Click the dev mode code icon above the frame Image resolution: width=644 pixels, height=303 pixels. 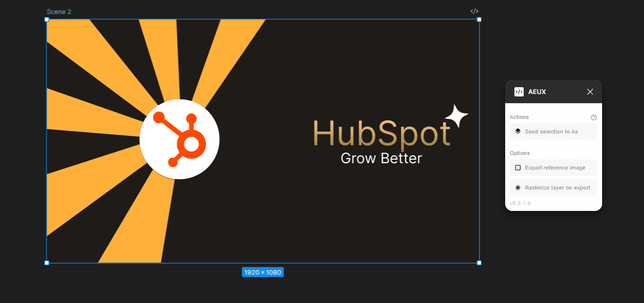[474, 11]
